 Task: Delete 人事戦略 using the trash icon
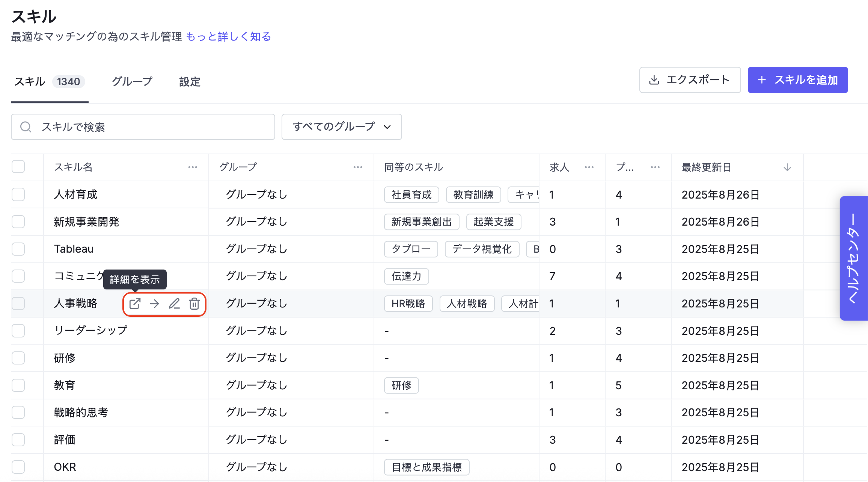194,304
